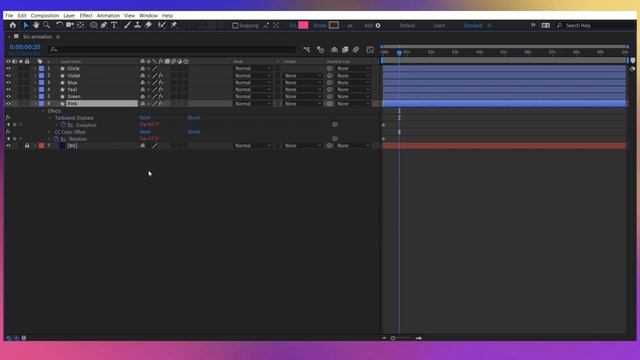Toggle the Hide Shy Layers icon
The image size is (640, 360).
tap(334, 50)
